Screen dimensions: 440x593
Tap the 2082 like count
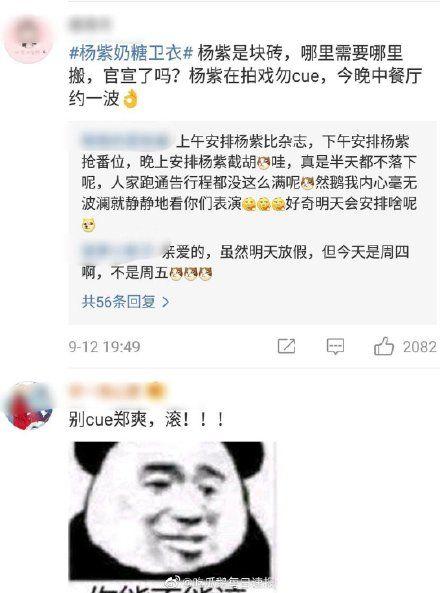419,346
